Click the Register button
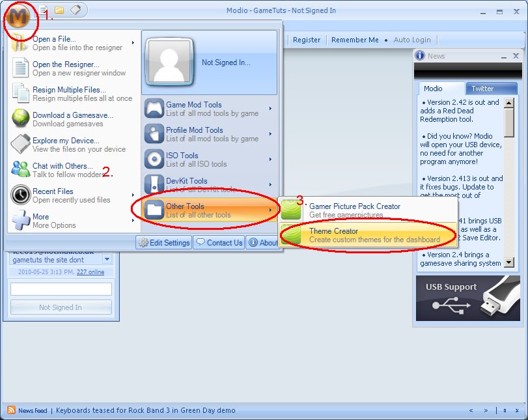This screenshot has width=528, height=420. coord(307,40)
